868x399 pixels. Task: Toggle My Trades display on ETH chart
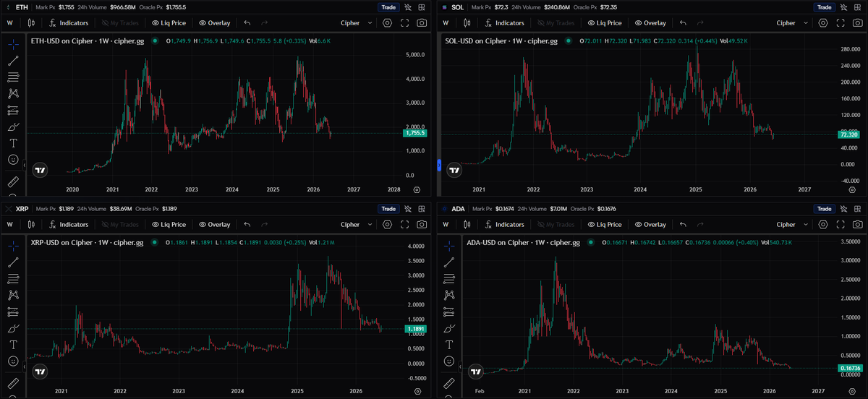tap(119, 23)
